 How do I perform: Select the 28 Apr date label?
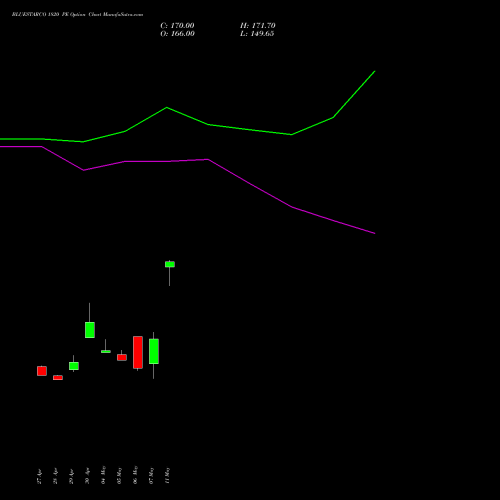pos(55,477)
